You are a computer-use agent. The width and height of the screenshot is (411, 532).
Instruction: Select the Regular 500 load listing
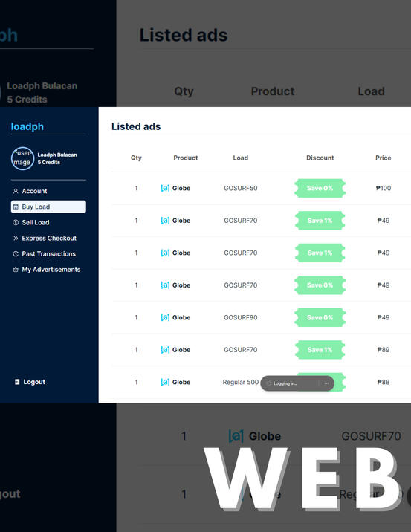pos(240,382)
